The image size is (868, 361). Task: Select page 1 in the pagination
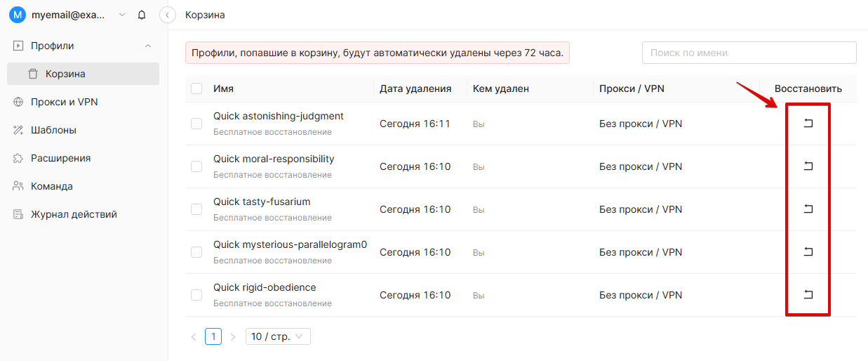(213, 336)
